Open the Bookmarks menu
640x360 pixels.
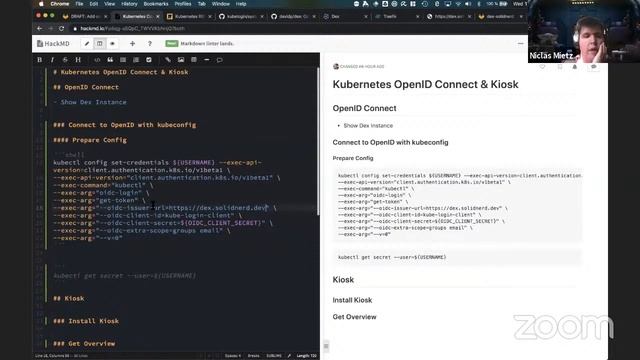point(156,4)
